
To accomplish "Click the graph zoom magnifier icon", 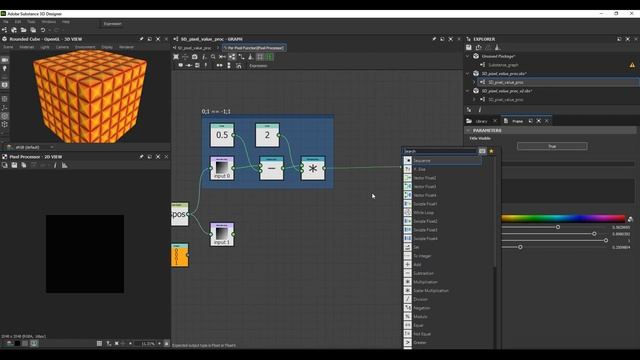I will [213, 57].
